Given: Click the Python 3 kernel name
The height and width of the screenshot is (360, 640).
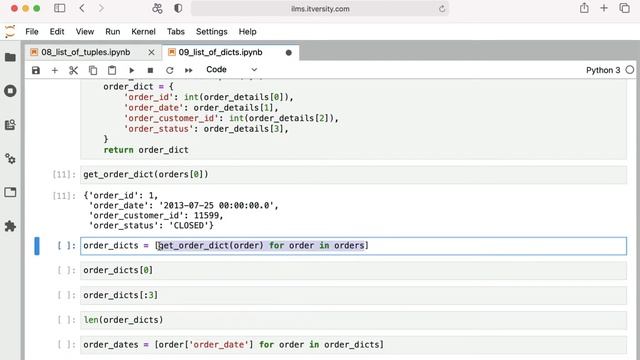Looking at the screenshot, I should [x=603, y=70].
